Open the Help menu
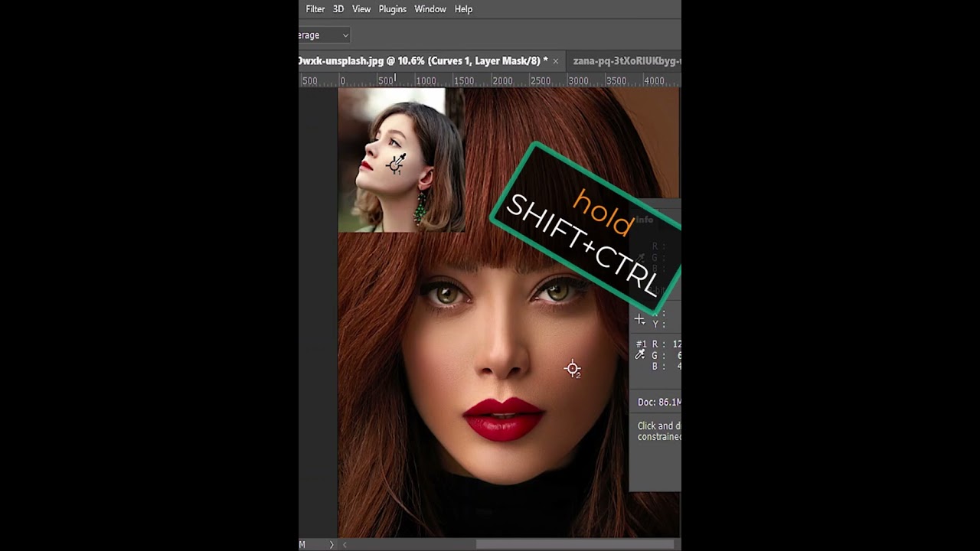Image resolution: width=980 pixels, height=551 pixels. click(x=463, y=9)
